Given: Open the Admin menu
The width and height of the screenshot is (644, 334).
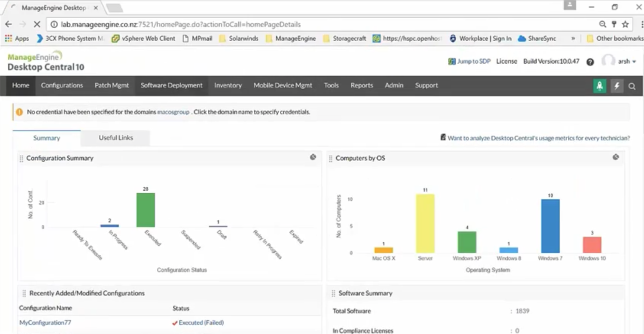Looking at the screenshot, I should tap(394, 86).
